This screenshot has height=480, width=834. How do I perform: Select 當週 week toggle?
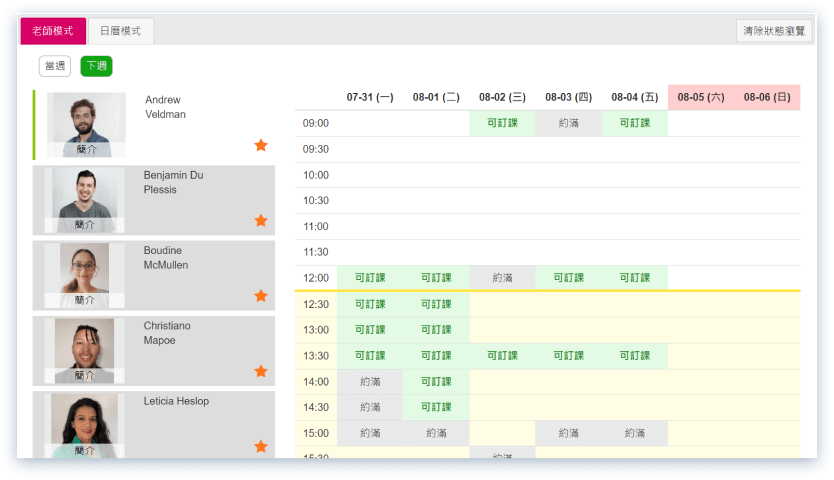(x=55, y=66)
